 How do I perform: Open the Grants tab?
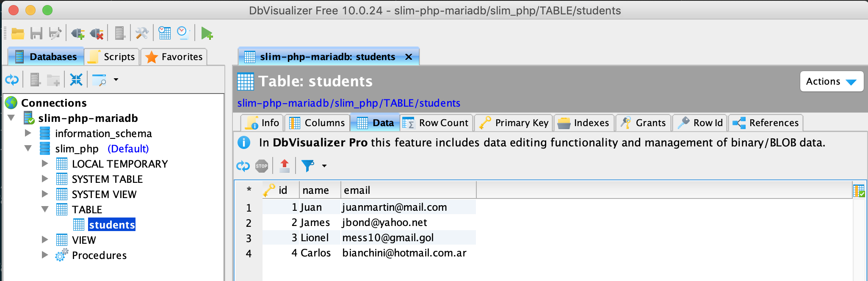pyautogui.click(x=643, y=123)
